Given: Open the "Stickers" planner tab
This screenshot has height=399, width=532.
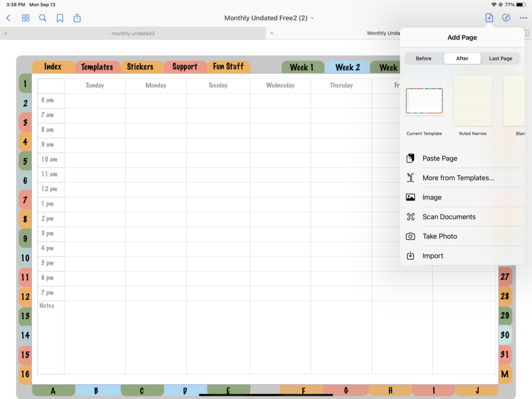Looking at the screenshot, I should click(x=141, y=67).
